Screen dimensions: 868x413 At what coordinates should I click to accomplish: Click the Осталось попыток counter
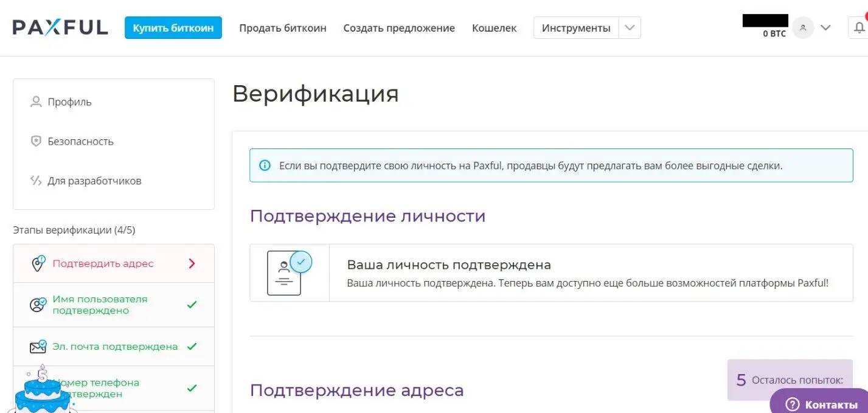pyautogui.click(x=790, y=380)
